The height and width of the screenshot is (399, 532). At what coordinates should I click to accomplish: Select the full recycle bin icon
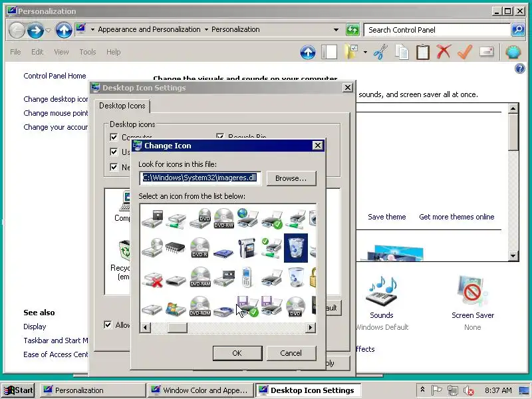(296, 247)
